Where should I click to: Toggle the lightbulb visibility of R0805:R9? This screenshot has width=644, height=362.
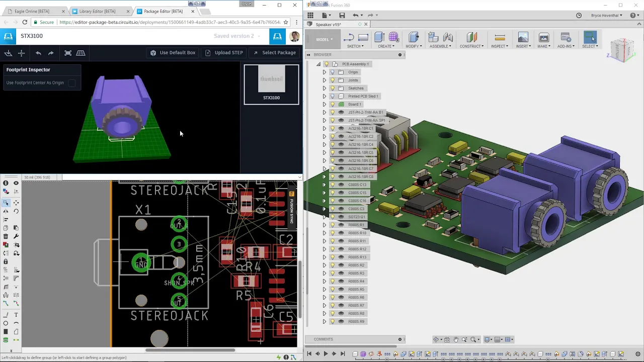coord(333,321)
